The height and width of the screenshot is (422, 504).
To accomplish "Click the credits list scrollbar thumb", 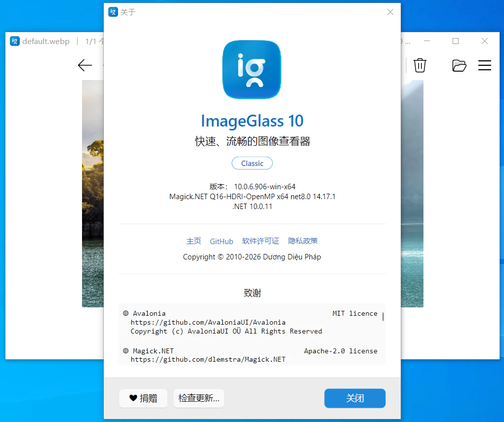I will (x=383, y=316).
